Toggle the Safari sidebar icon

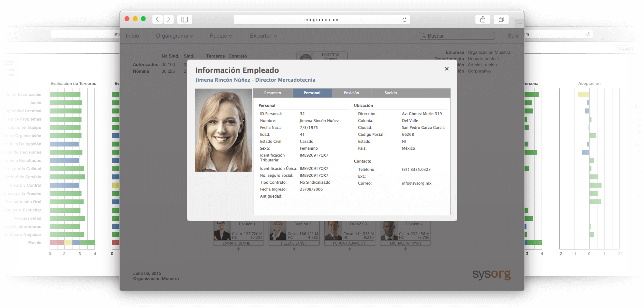coord(185,19)
